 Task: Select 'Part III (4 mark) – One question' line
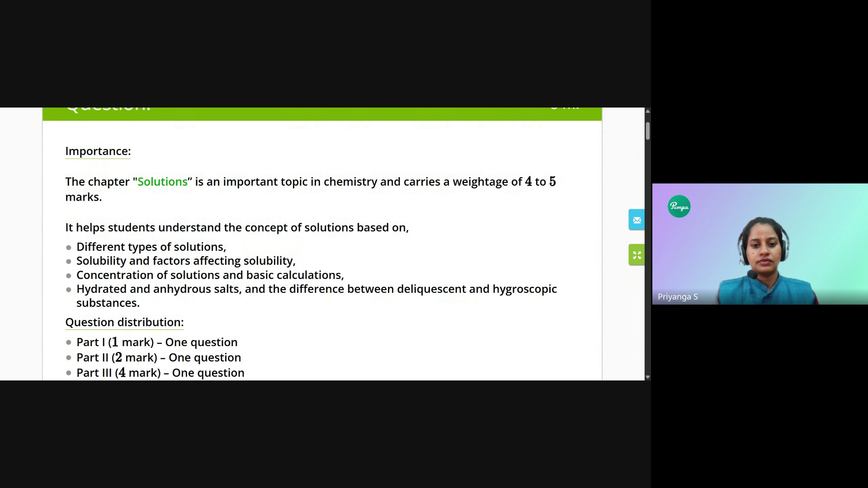click(x=160, y=373)
